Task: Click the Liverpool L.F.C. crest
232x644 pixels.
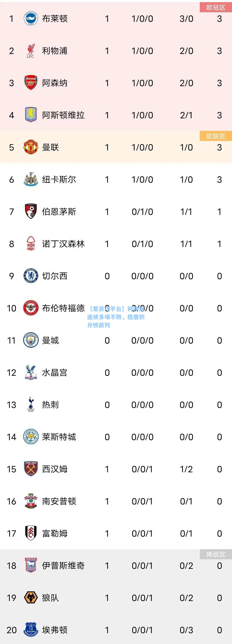Action: click(31, 51)
